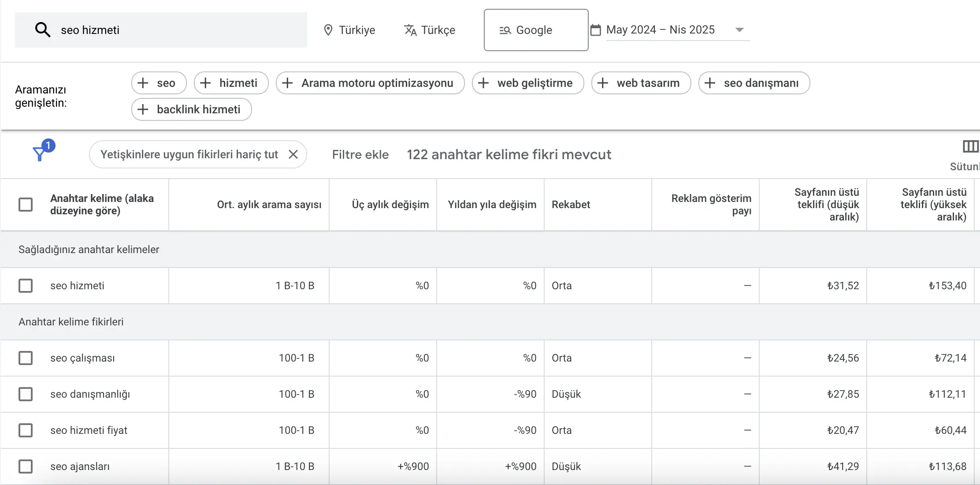980x485 pixels.
Task: Add 'seo' suggestion chip plus icon
Action: 143,83
